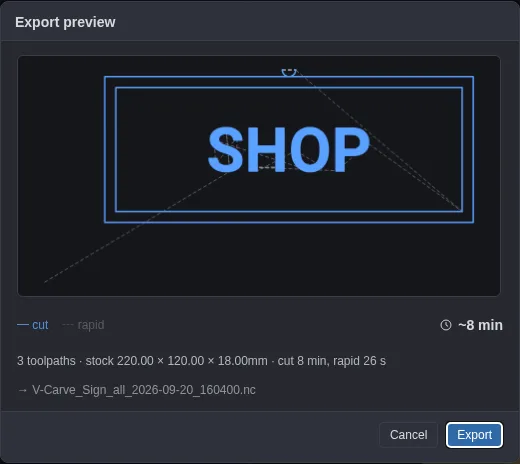Image resolution: width=520 pixels, height=464 pixels.
Task: Select the ~8 min estimated time
Action: [480, 325]
